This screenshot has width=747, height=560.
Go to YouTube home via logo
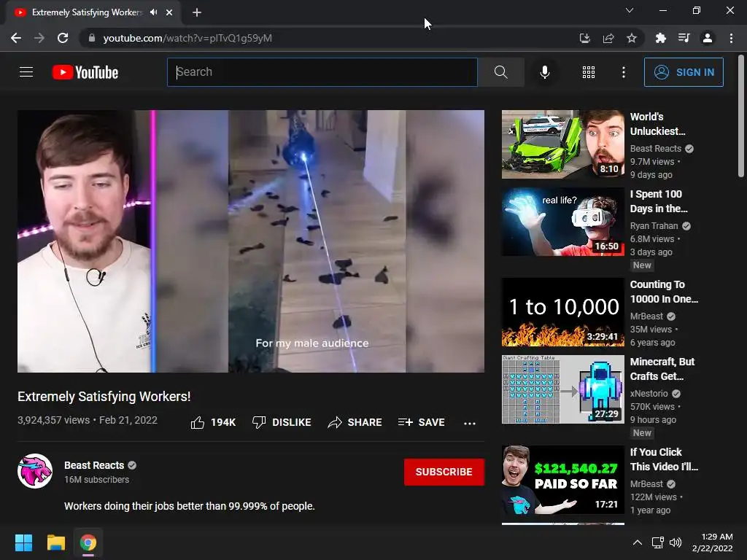(85, 72)
